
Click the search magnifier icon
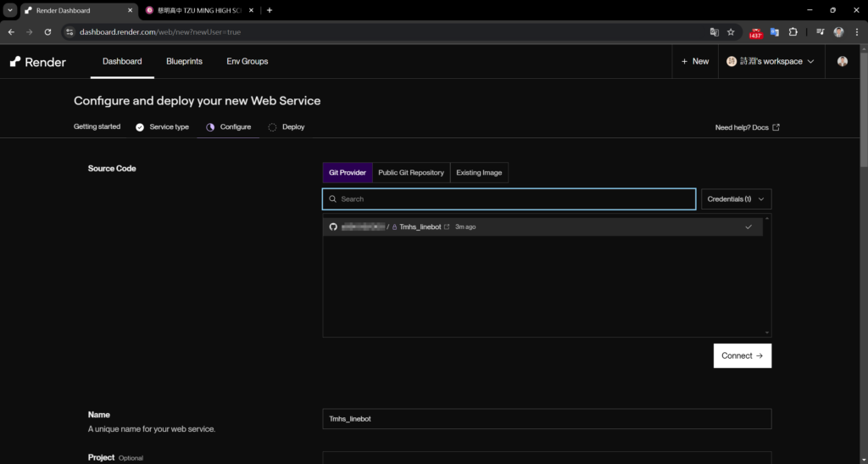point(332,198)
